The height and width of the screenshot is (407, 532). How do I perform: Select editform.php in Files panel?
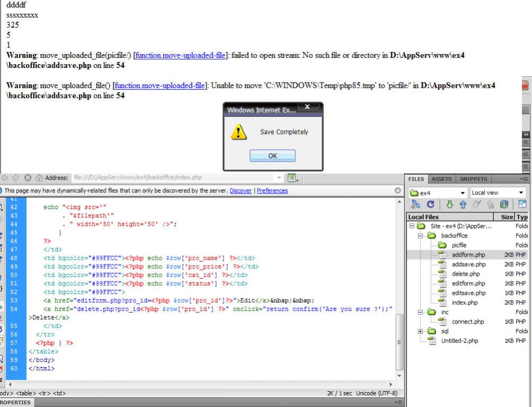point(468,283)
